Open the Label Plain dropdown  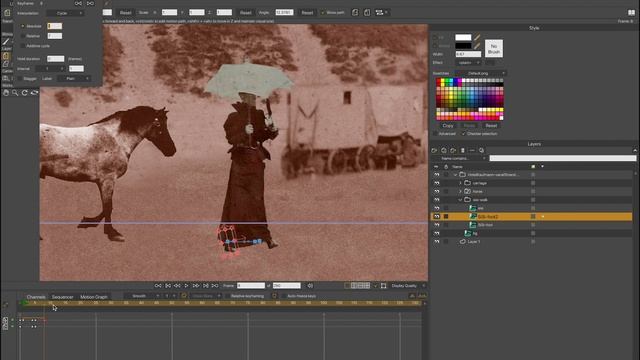73,78
